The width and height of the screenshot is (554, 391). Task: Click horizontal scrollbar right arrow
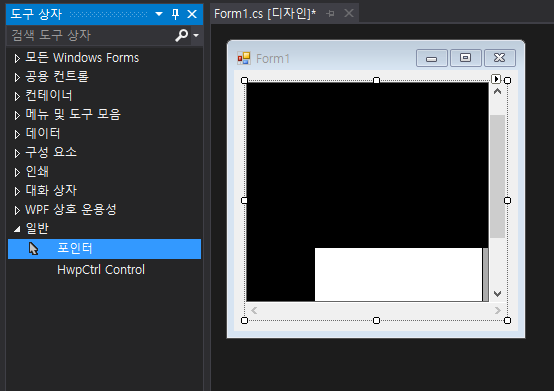pyautogui.click(x=497, y=310)
